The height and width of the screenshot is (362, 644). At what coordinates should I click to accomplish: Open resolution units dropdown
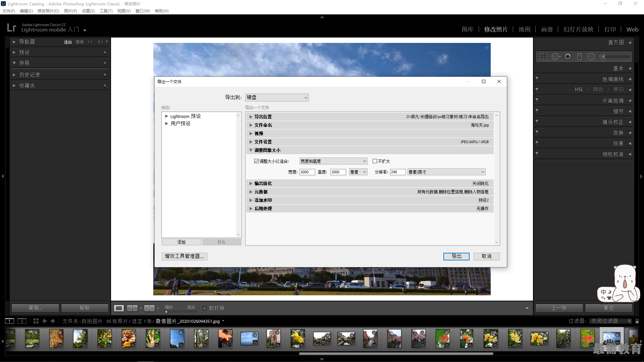point(446,172)
